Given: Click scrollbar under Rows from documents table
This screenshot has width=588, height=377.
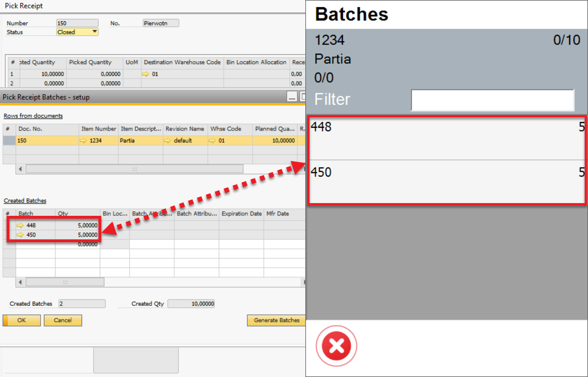Looking at the screenshot, I should click(x=134, y=169).
